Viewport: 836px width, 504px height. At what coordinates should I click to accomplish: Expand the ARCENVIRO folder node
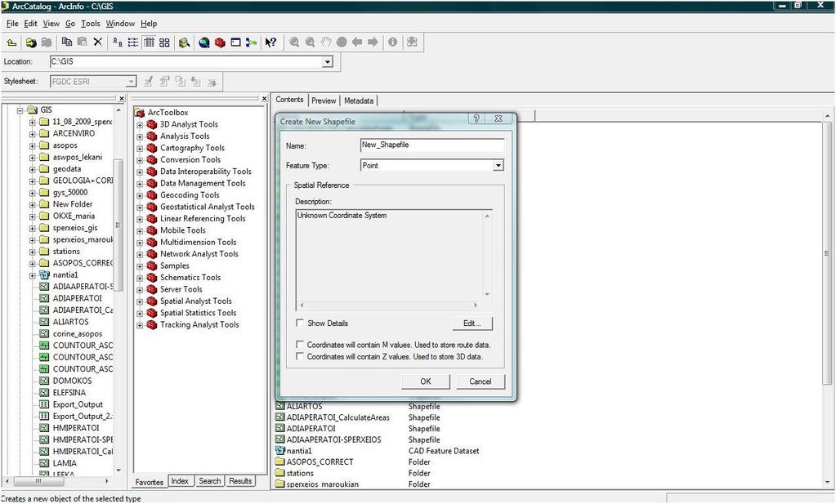[32, 134]
